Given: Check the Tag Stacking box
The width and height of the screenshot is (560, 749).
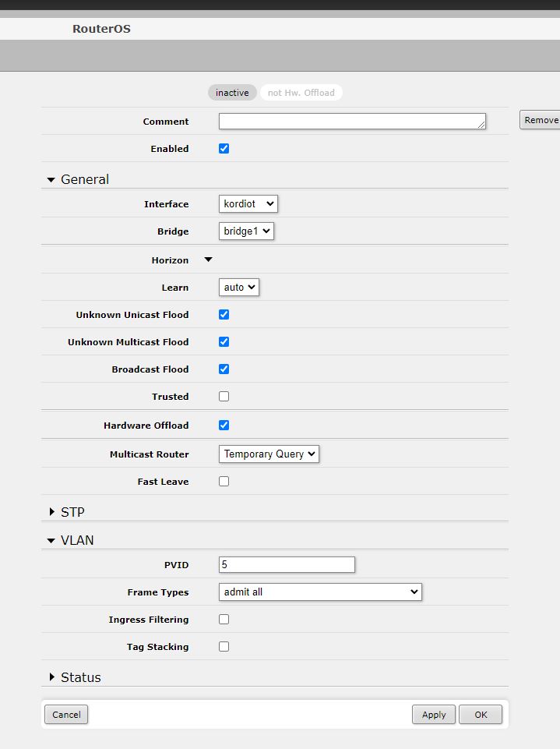Looking at the screenshot, I should point(224,647).
